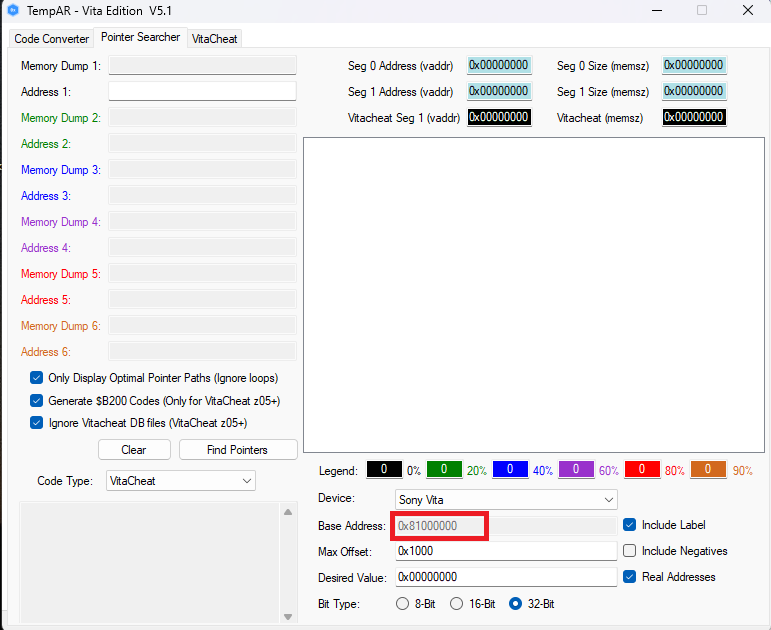Click the Base Address field
771x630 pixels.
(506, 526)
